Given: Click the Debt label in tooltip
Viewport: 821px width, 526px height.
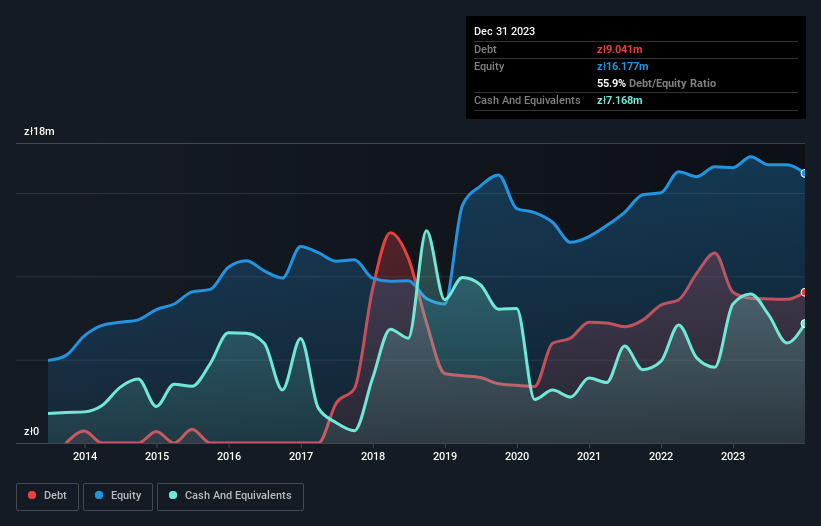Looking at the screenshot, I should [x=485, y=49].
